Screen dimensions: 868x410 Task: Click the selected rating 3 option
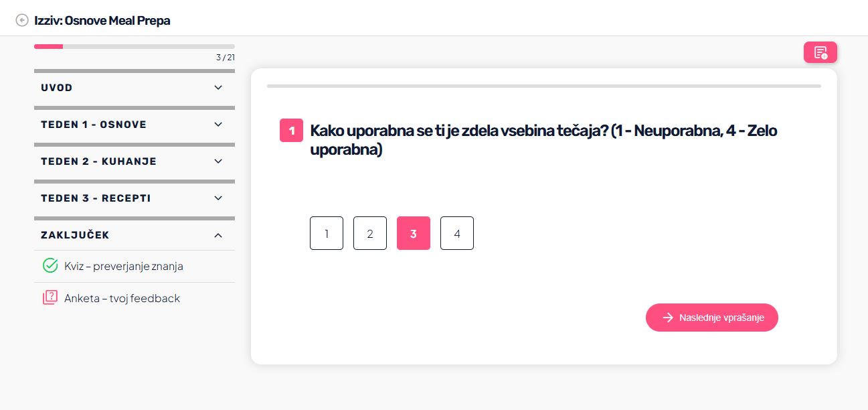[x=414, y=233]
